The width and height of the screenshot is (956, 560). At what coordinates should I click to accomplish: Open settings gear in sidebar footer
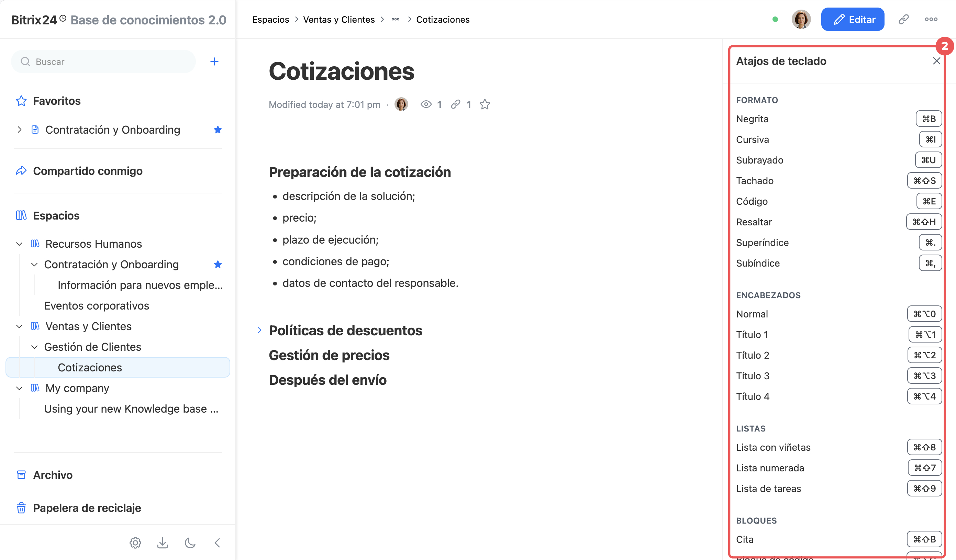tap(135, 542)
